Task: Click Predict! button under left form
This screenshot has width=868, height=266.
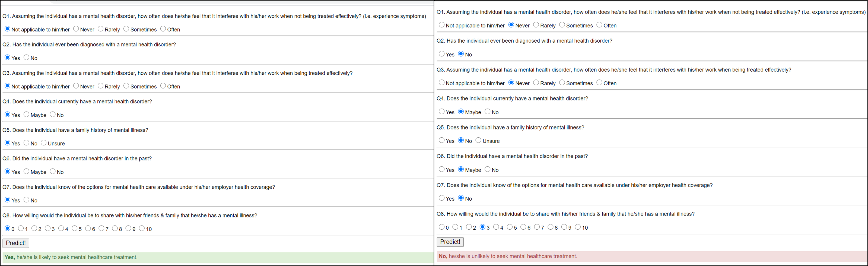Action: [x=16, y=243]
